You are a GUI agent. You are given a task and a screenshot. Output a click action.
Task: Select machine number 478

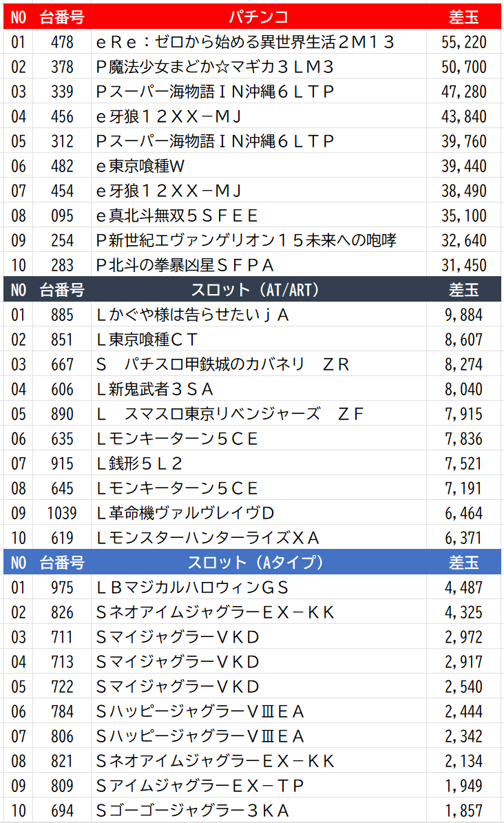pyautogui.click(x=62, y=42)
